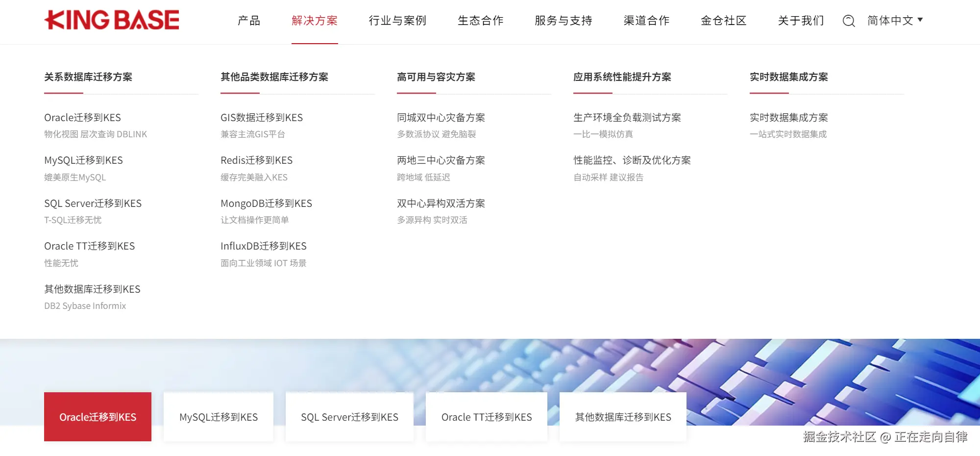
Task: Click the 一比一模拟仿真 description
Action: (x=603, y=134)
